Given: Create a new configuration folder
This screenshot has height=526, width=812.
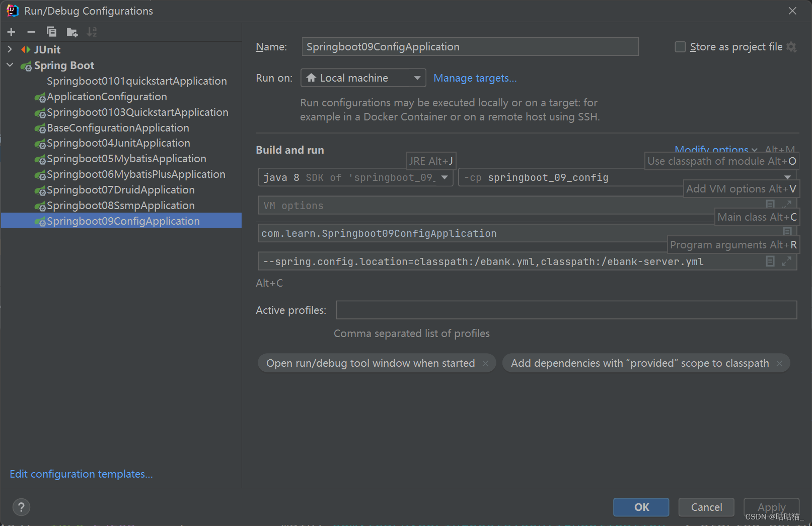Looking at the screenshot, I should pos(72,31).
